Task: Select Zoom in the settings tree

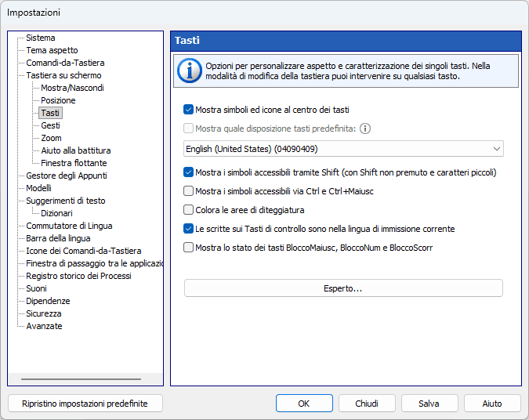Action: [51, 138]
